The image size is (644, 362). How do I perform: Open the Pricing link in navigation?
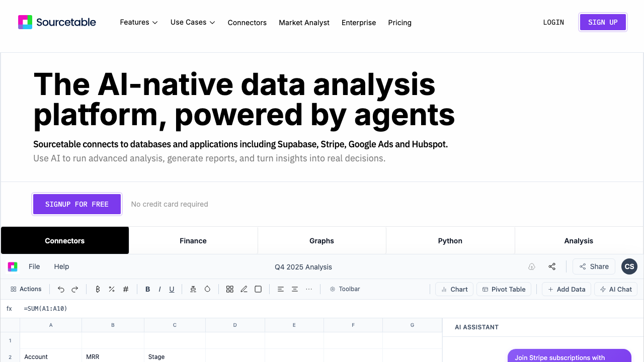[x=400, y=23]
